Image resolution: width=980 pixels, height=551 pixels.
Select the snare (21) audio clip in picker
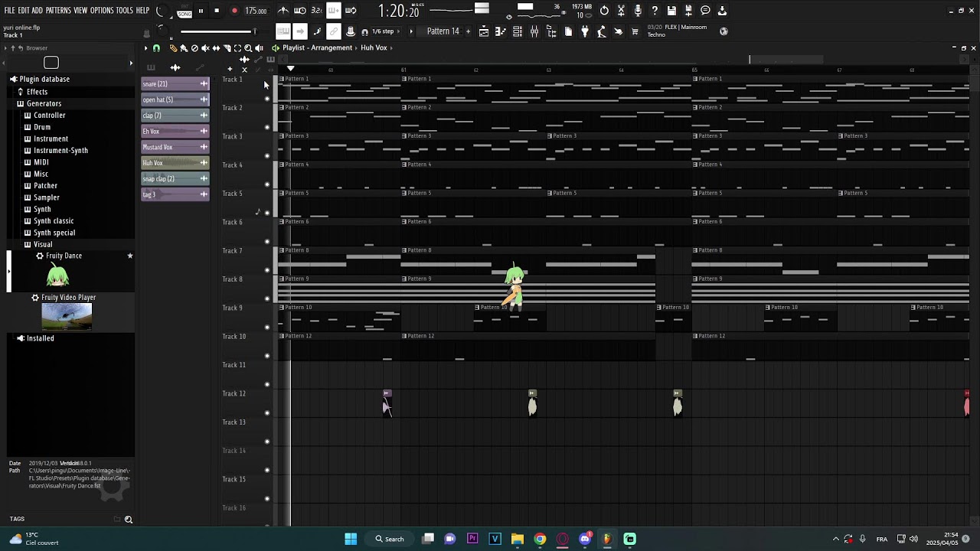(x=175, y=84)
